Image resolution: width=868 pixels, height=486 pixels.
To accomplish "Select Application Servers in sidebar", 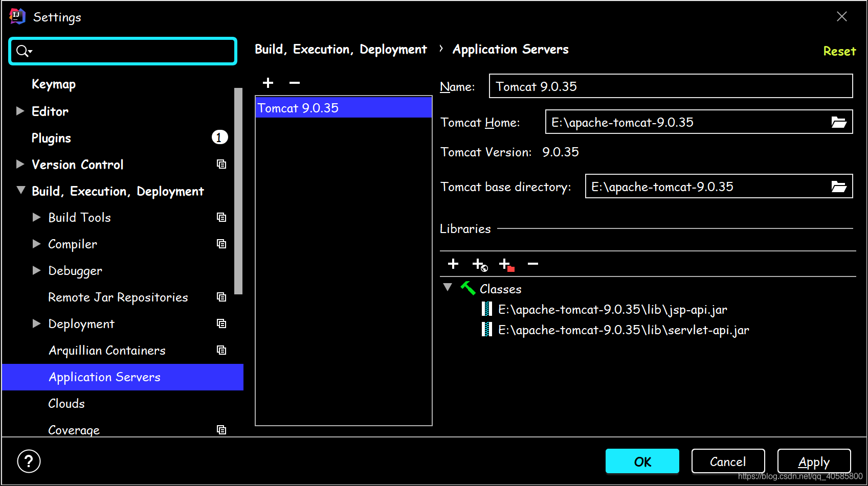I will pos(123,377).
